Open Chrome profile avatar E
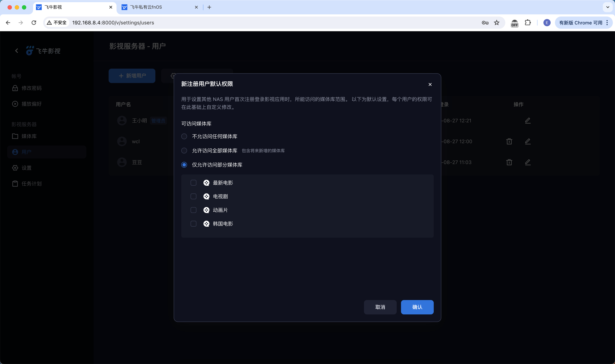The height and width of the screenshot is (364, 615). tap(547, 23)
